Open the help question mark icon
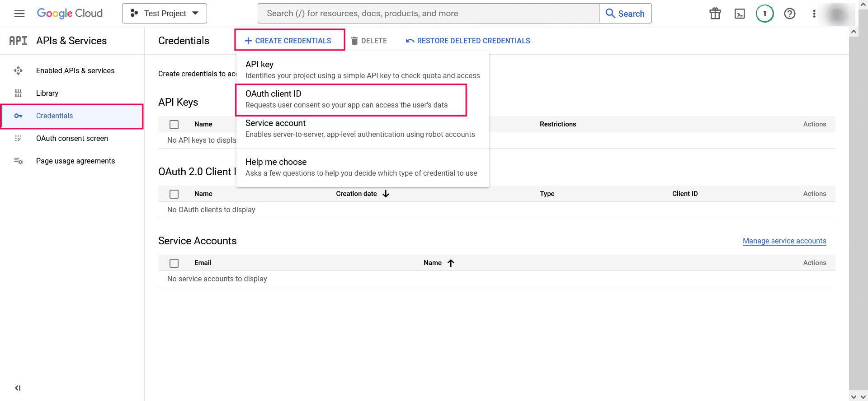 click(x=790, y=14)
